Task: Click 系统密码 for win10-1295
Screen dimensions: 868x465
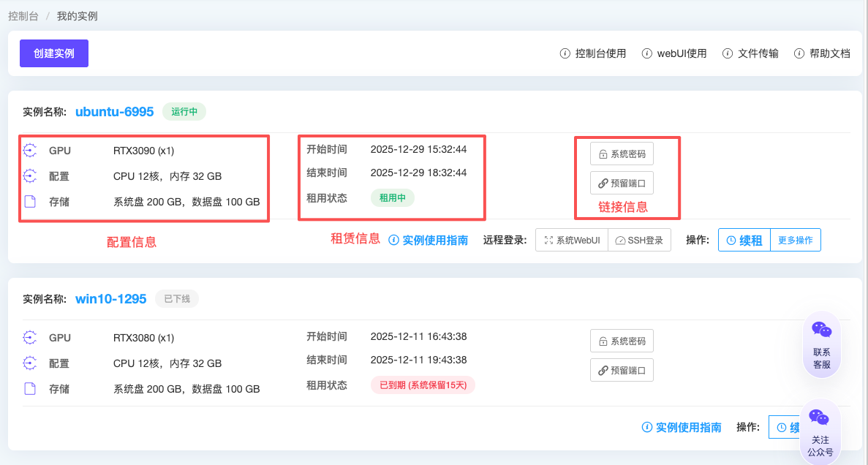Action: coord(622,341)
